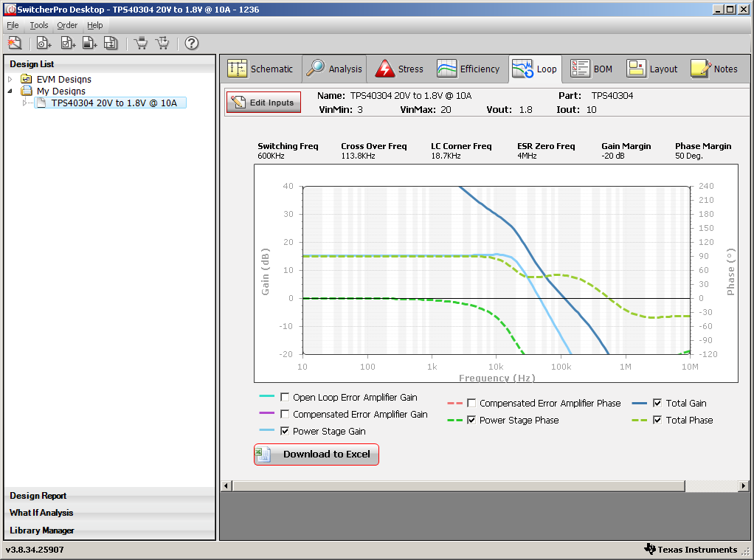Image resolution: width=754 pixels, height=560 pixels.
Task: Click the Excel icon on Download button
Action: [263, 454]
